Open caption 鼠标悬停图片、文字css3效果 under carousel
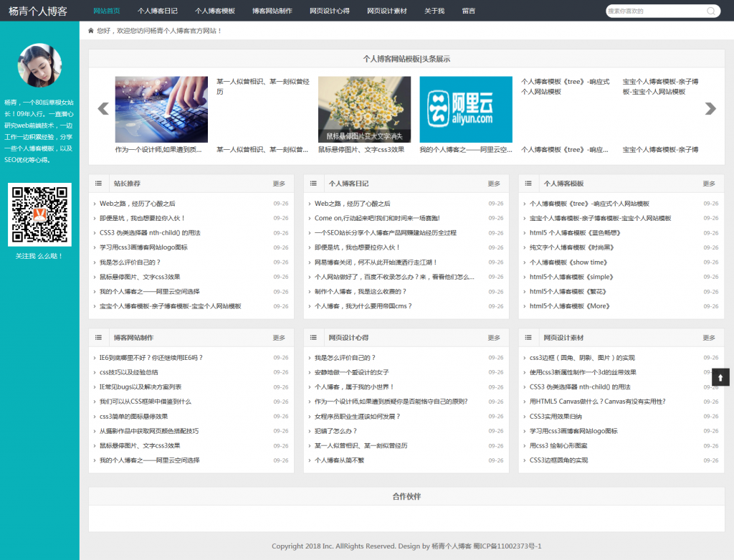The image size is (734, 560). [x=361, y=150]
